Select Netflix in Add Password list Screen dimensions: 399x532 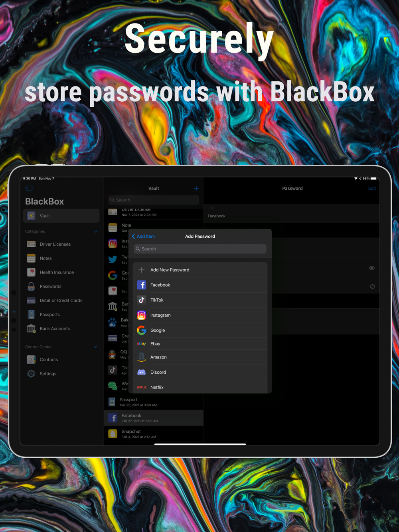pyautogui.click(x=200, y=387)
